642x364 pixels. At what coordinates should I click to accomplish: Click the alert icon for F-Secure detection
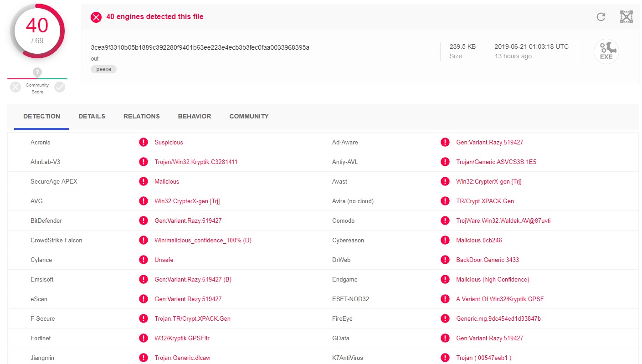(x=144, y=318)
